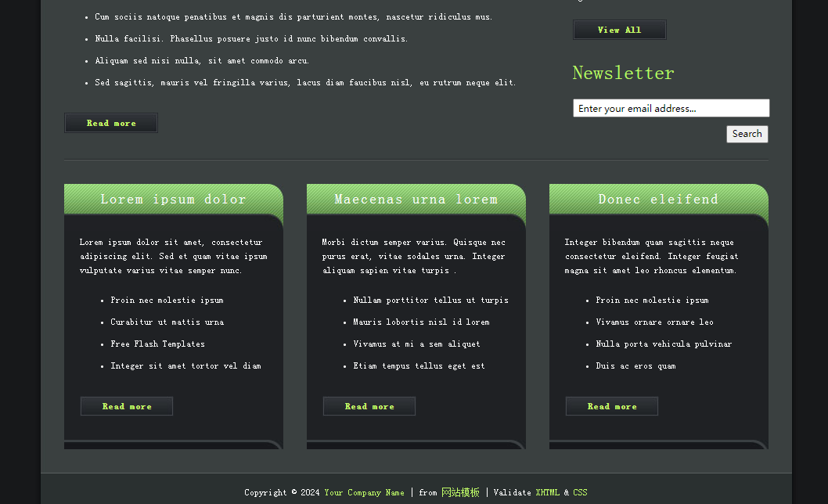Open Read more in Maecenas urna lorem card
Image resolution: width=828 pixels, height=504 pixels.
coord(369,406)
